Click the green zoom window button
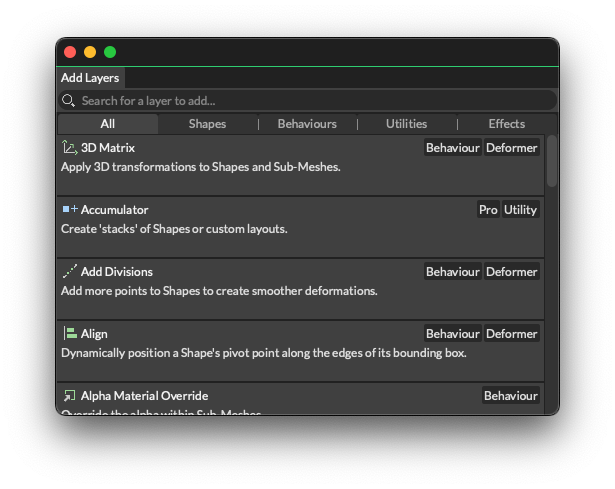The width and height of the screenshot is (615, 489). click(110, 52)
